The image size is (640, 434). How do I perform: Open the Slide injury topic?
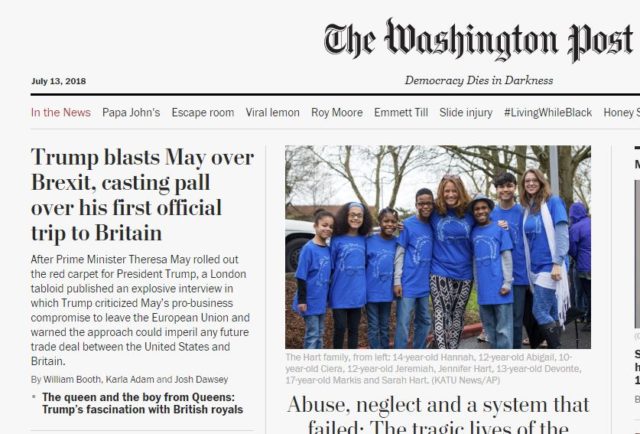tap(466, 112)
